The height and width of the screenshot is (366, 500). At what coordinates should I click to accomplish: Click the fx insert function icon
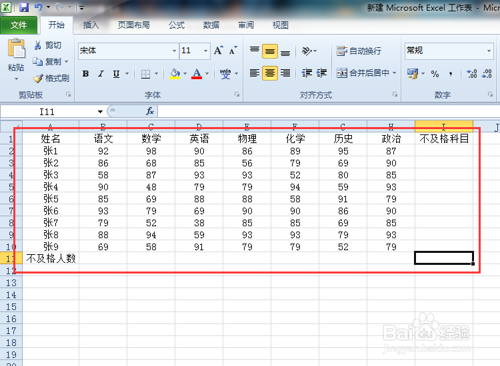coord(150,111)
